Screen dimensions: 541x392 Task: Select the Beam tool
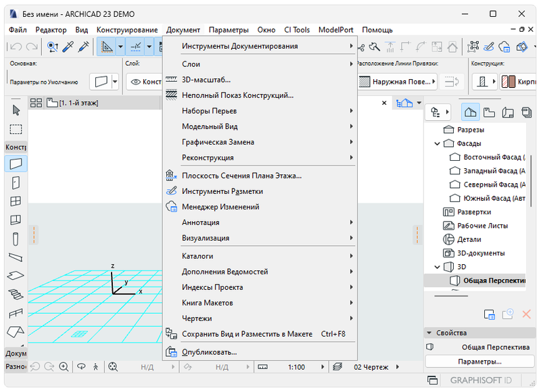point(16,258)
